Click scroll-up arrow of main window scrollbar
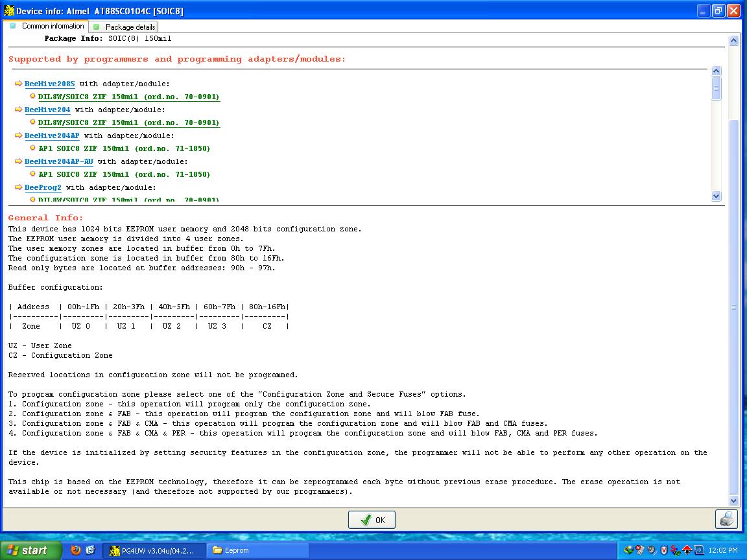Viewport: 747px width, 560px height. (x=733, y=40)
